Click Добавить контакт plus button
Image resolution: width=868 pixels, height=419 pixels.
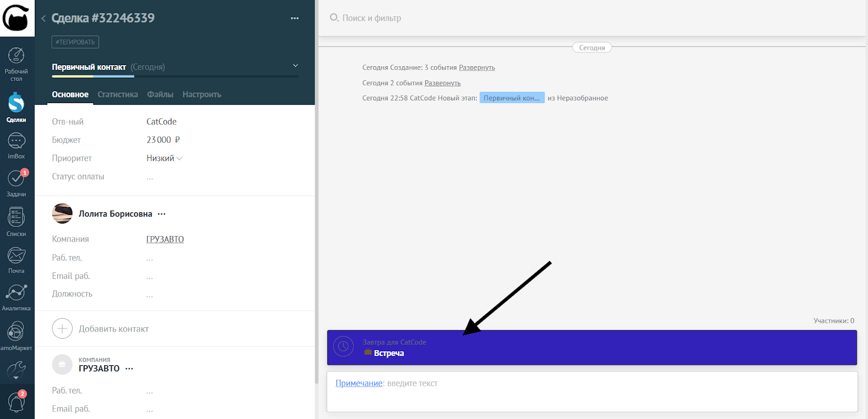tap(62, 329)
